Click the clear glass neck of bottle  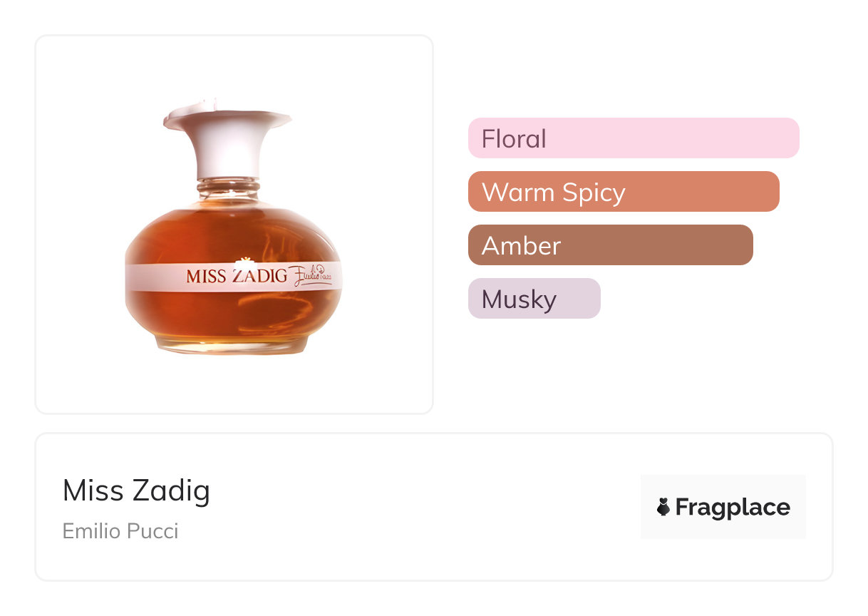pos(228,190)
